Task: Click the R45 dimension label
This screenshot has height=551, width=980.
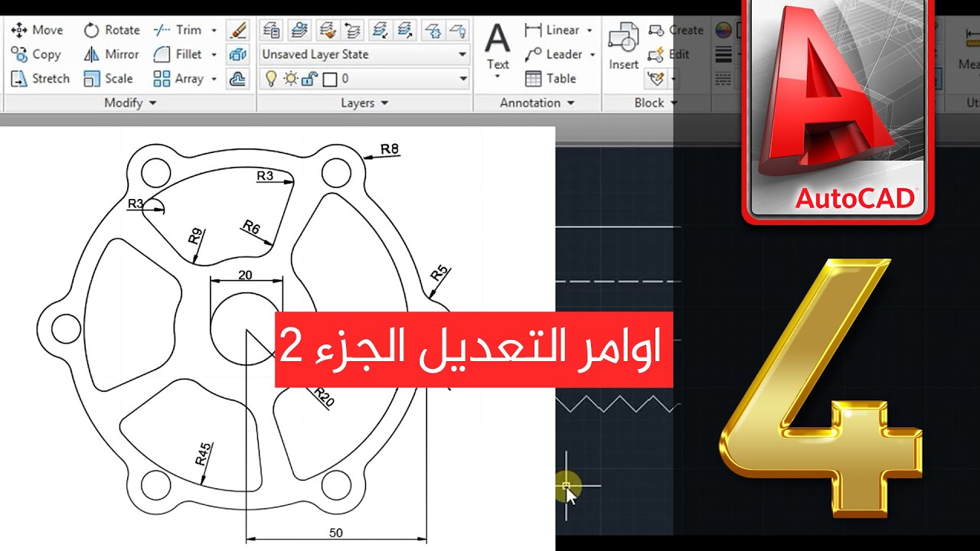Action: tap(202, 454)
